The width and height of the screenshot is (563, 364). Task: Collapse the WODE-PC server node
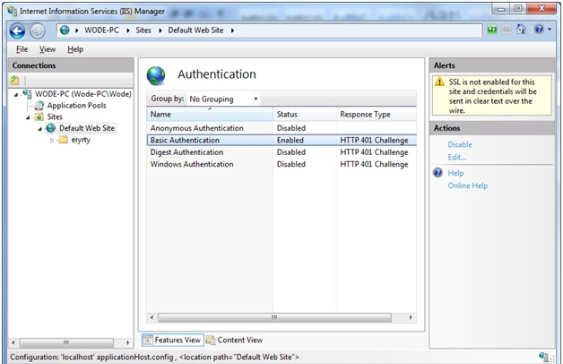(x=15, y=95)
